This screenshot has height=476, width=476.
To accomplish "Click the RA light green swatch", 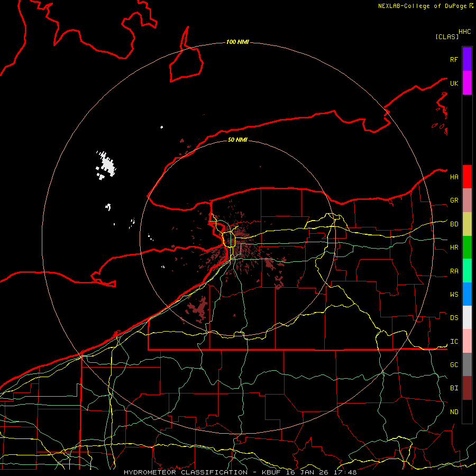I will (467, 271).
